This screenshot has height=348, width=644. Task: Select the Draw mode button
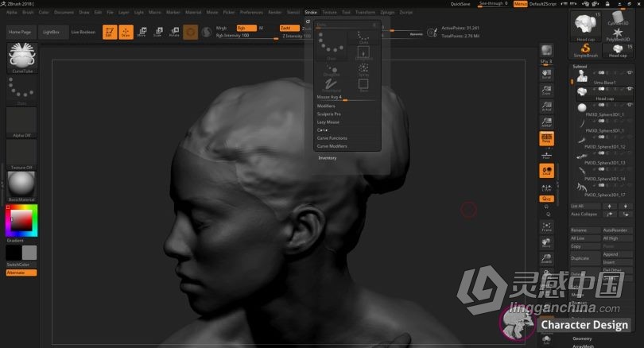point(126,32)
